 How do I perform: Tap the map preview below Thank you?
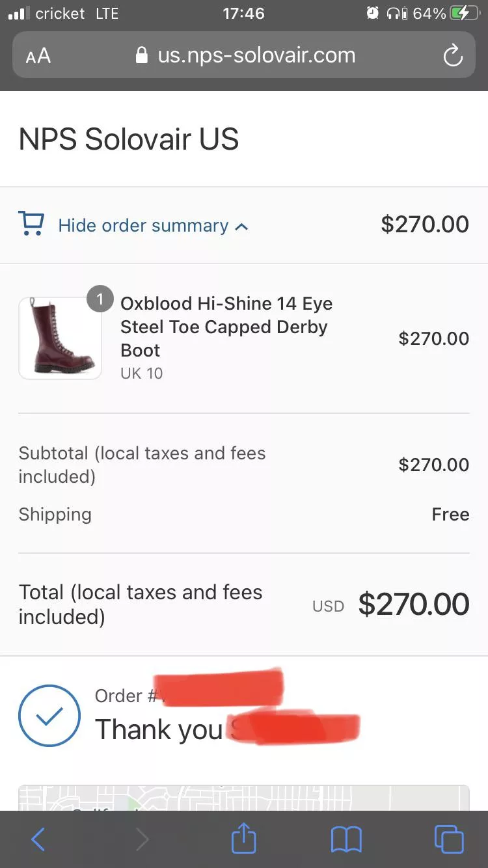(243, 798)
